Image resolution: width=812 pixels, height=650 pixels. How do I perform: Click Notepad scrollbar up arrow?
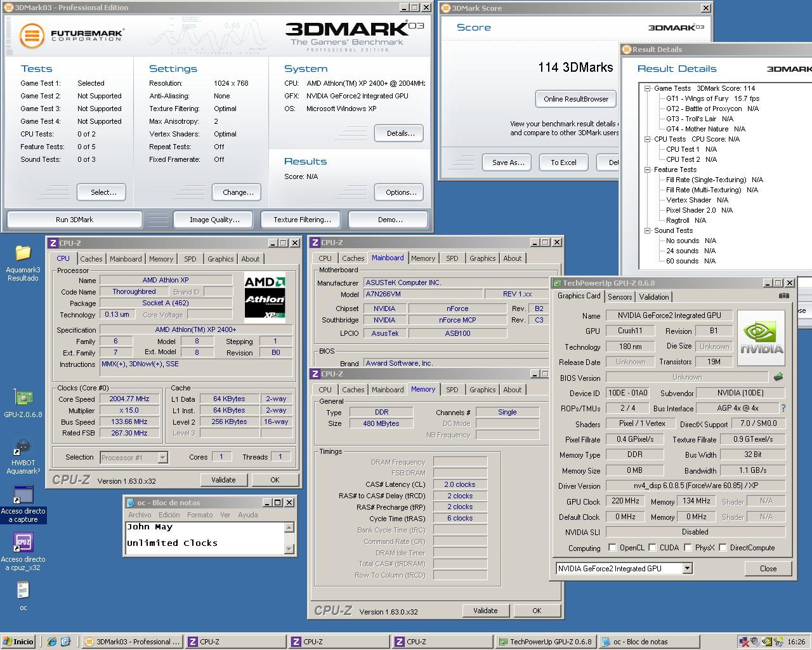289,527
